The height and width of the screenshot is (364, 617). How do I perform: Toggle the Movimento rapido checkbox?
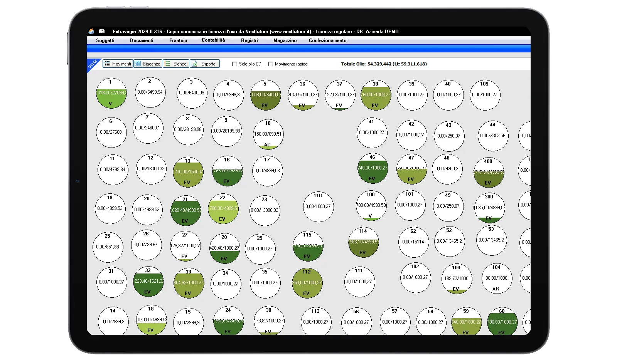[x=270, y=64]
